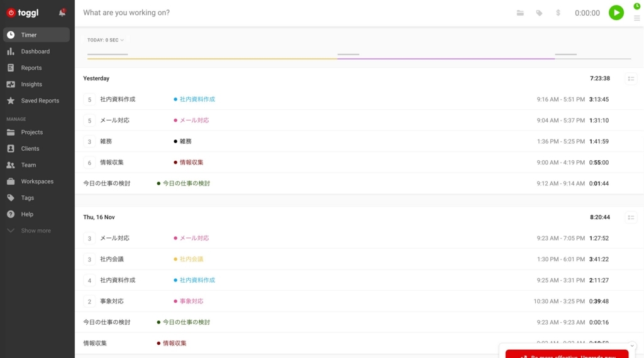The width and height of the screenshot is (644, 358).
Task: Expand the TODAY: 0 SEC dropdown
Action: 106,40
